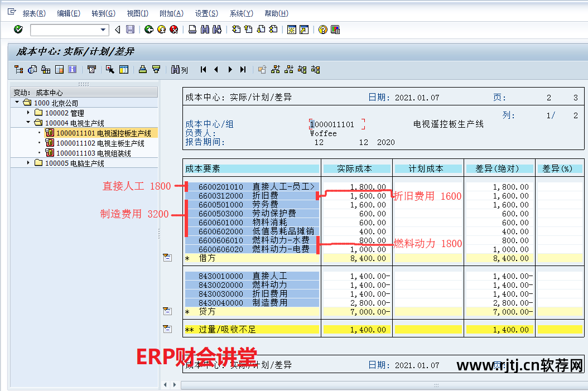Open the yellow Help question mark icon

point(322,29)
